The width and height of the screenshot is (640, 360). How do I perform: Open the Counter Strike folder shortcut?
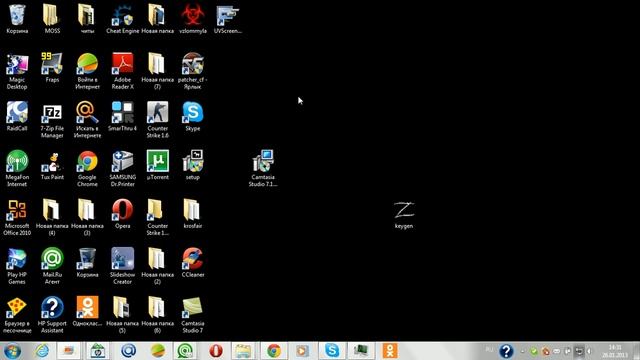(x=158, y=217)
